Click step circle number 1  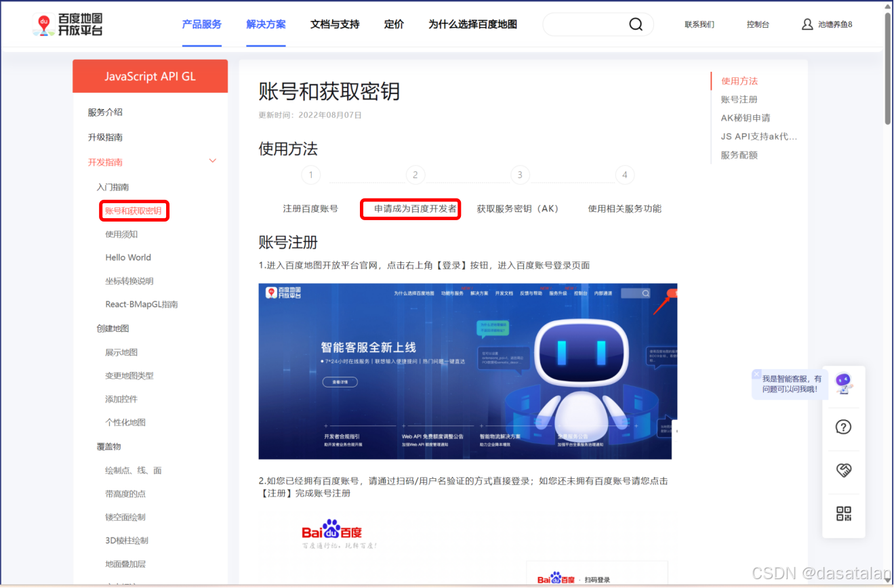click(310, 175)
